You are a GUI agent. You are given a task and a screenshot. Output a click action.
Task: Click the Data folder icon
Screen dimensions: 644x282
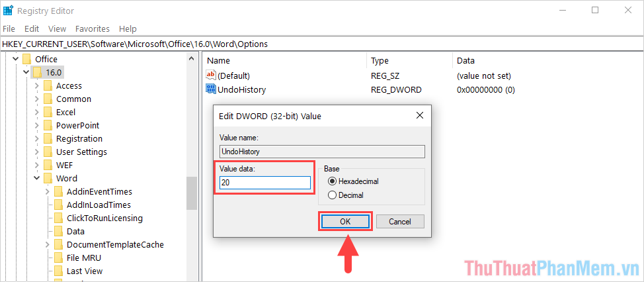pyautogui.click(x=59, y=231)
